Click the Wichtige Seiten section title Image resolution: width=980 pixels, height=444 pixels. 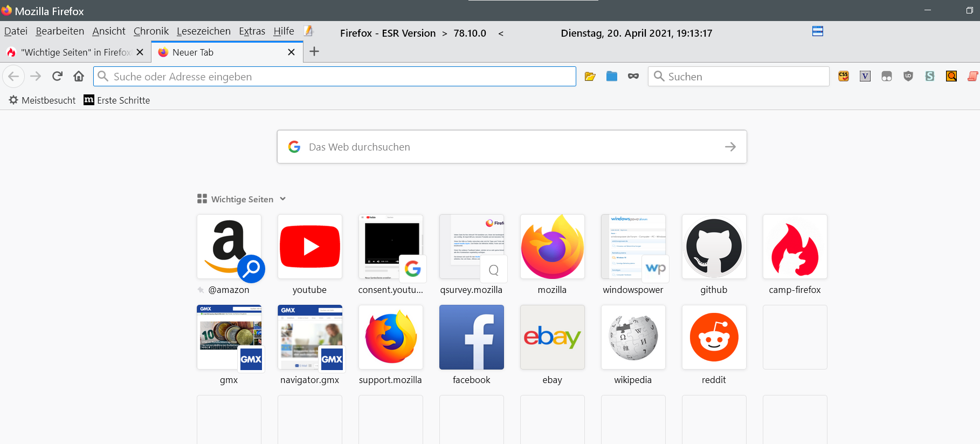tap(242, 199)
